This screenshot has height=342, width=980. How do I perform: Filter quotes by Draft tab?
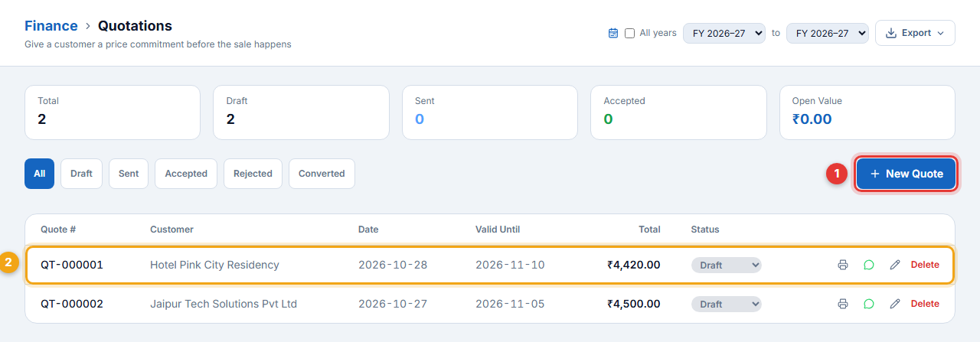81,174
